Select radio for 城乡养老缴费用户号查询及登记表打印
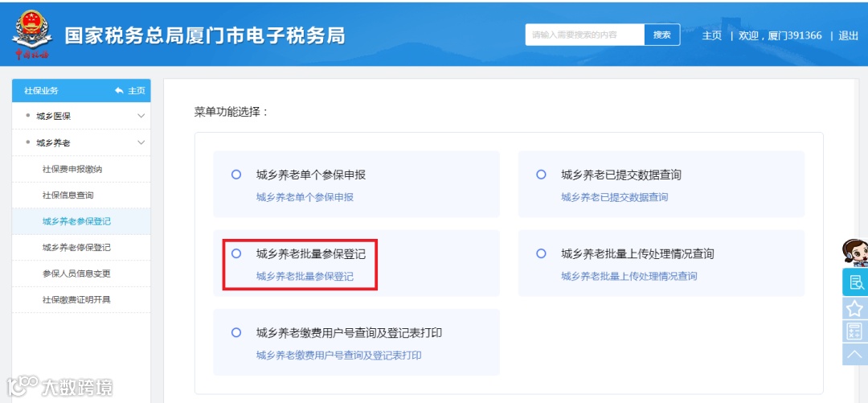This screenshot has width=868, height=403. tap(236, 332)
